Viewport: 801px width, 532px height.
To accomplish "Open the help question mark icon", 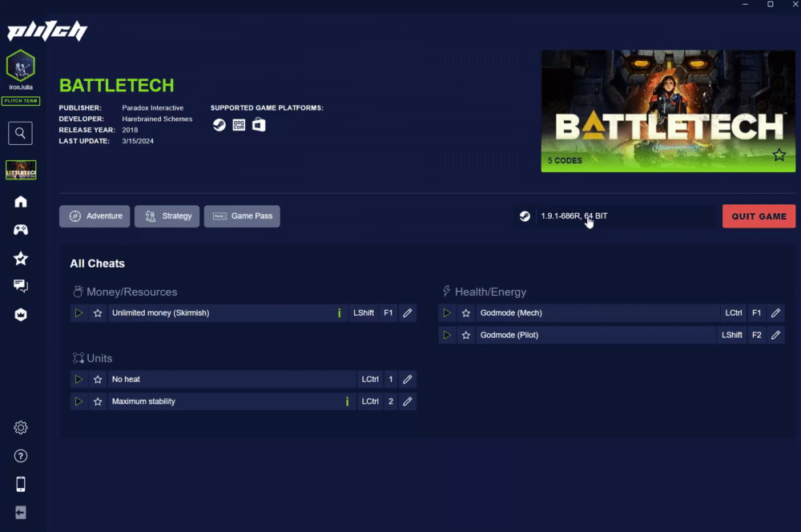I will pyautogui.click(x=21, y=456).
